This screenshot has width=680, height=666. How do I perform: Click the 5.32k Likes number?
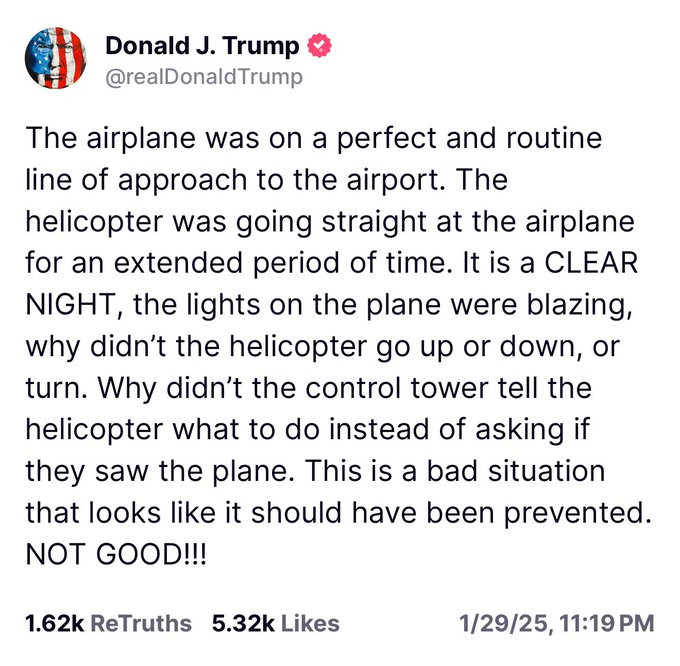[x=242, y=624]
